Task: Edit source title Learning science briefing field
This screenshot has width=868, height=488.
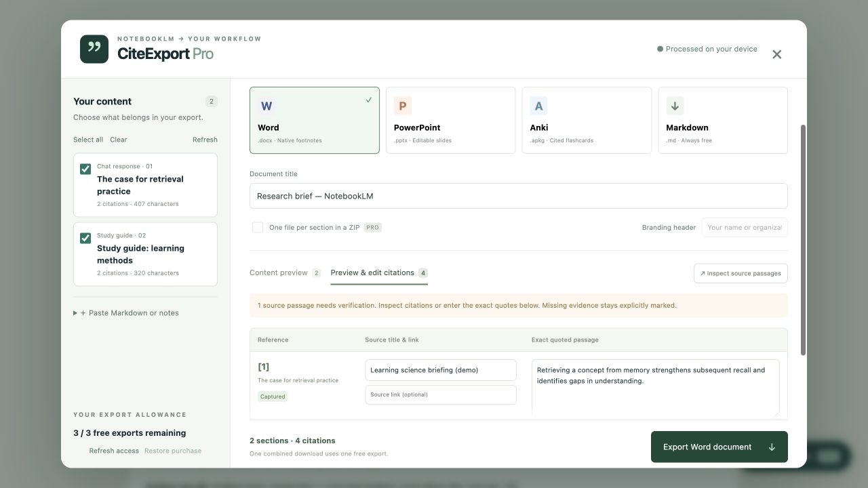Action: pos(441,370)
